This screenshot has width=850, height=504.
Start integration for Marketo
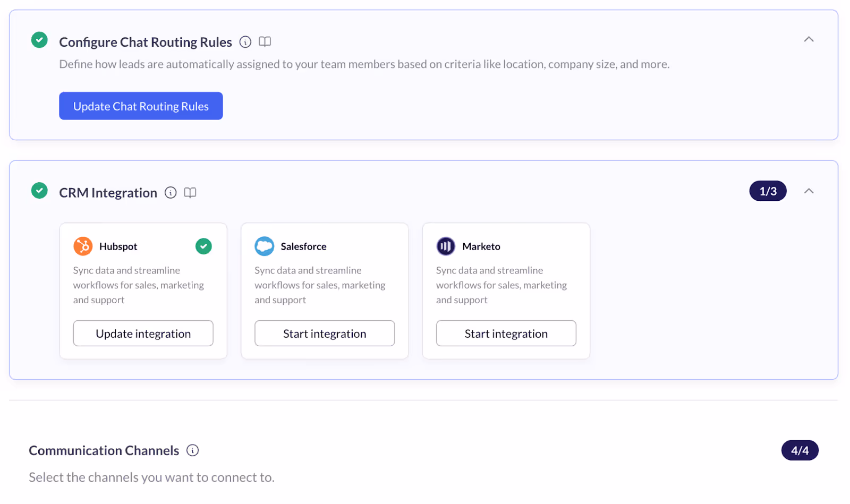coord(506,333)
